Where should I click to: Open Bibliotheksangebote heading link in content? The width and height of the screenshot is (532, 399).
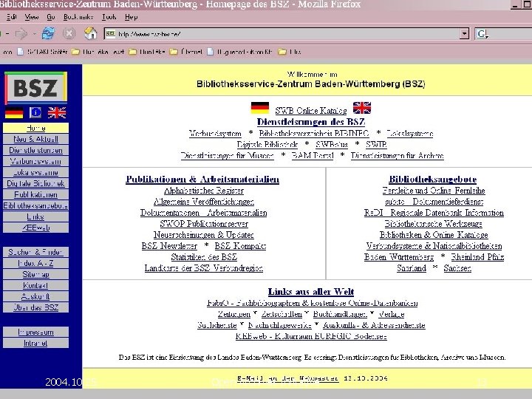coord(432,179)
